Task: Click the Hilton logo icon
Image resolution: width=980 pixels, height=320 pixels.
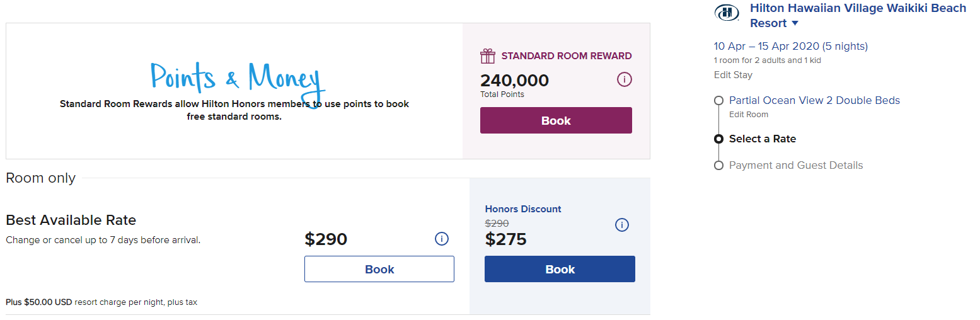Action: click(727, 13)
